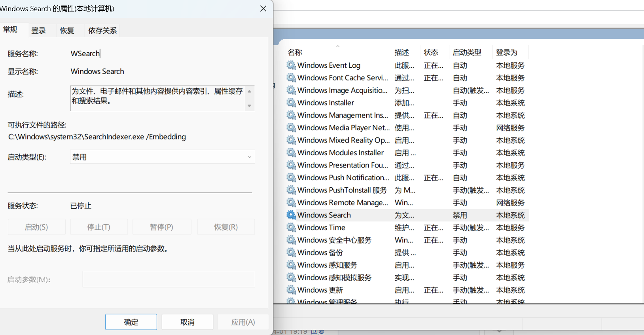This screenshot has width=644, height=335.
Task: Click the Windows Image Acquisition gear icon
Action: [291, 90]
